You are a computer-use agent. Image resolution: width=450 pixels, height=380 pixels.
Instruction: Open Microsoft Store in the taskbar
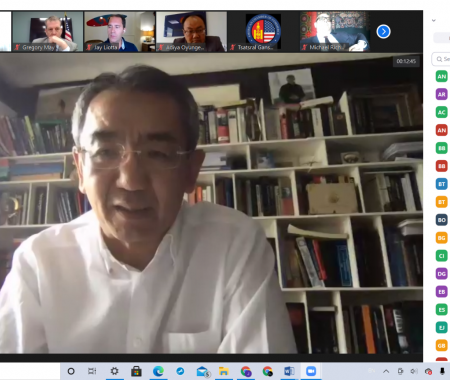click(136, 371)
